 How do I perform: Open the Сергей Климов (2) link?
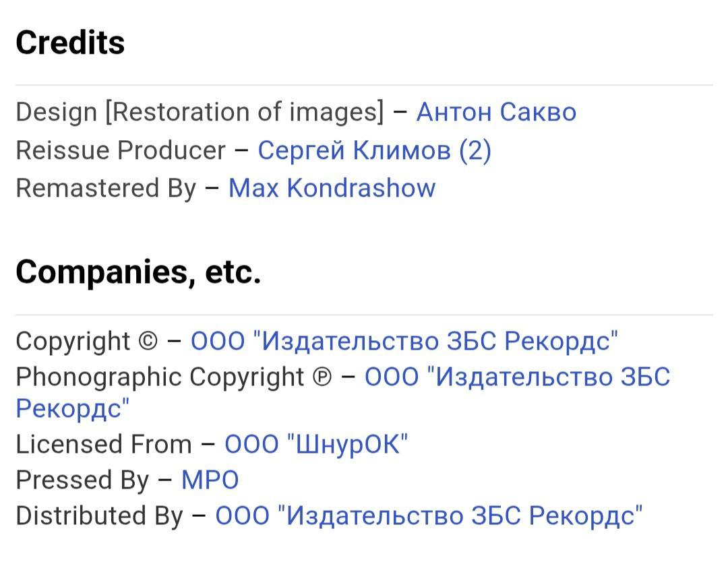pyautogui.click(x=374, y=150)
